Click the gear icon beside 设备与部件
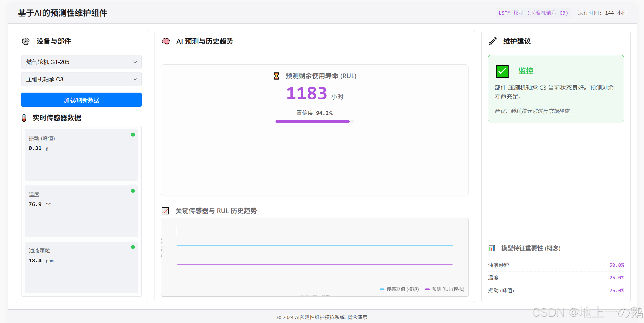644x323 pixels. tap(26, 41)
